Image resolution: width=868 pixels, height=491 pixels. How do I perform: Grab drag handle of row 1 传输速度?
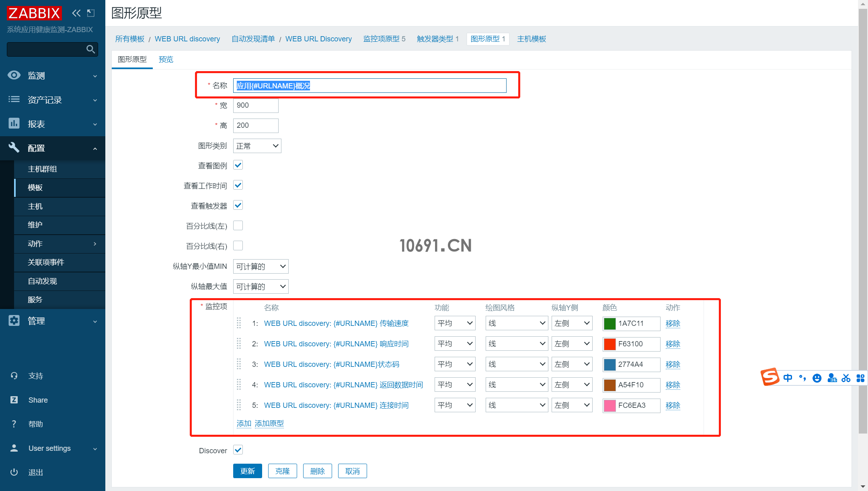pos(239,323)
